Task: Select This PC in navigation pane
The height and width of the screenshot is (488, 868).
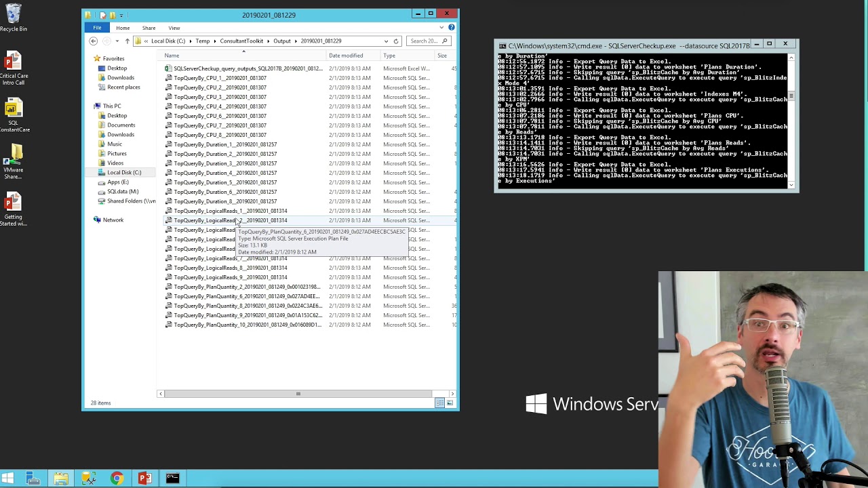Action: 112,106
